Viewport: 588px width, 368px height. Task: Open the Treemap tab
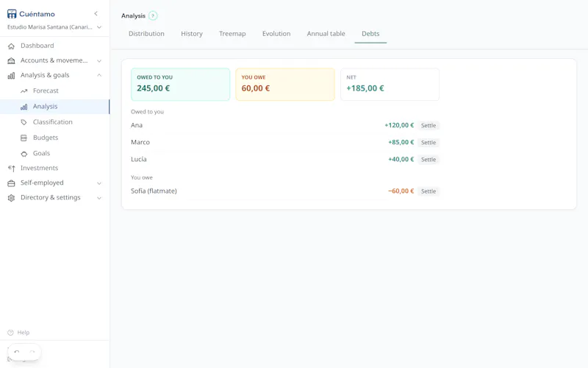point(232,34)
